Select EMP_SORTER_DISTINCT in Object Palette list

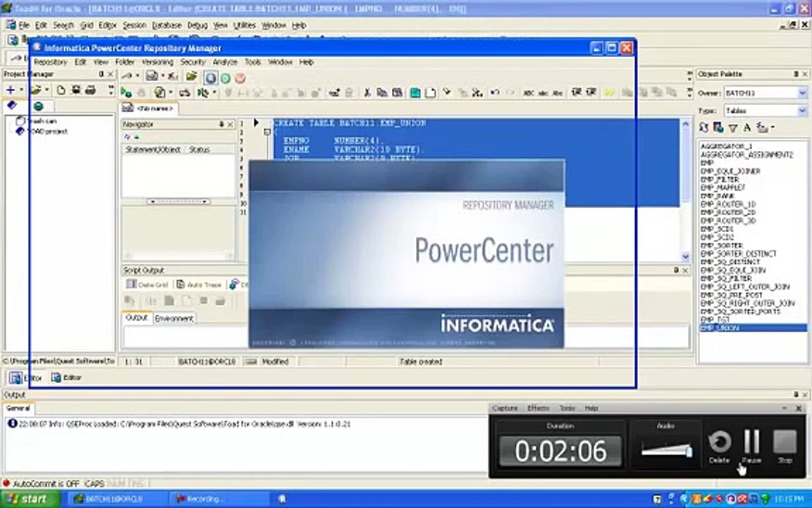click(x=738, y=254)
